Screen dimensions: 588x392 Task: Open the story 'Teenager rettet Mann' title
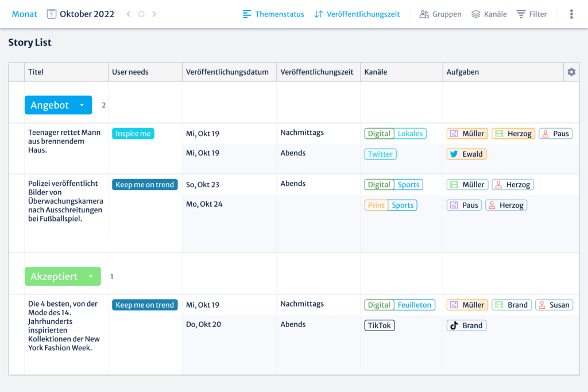(64, 141)
